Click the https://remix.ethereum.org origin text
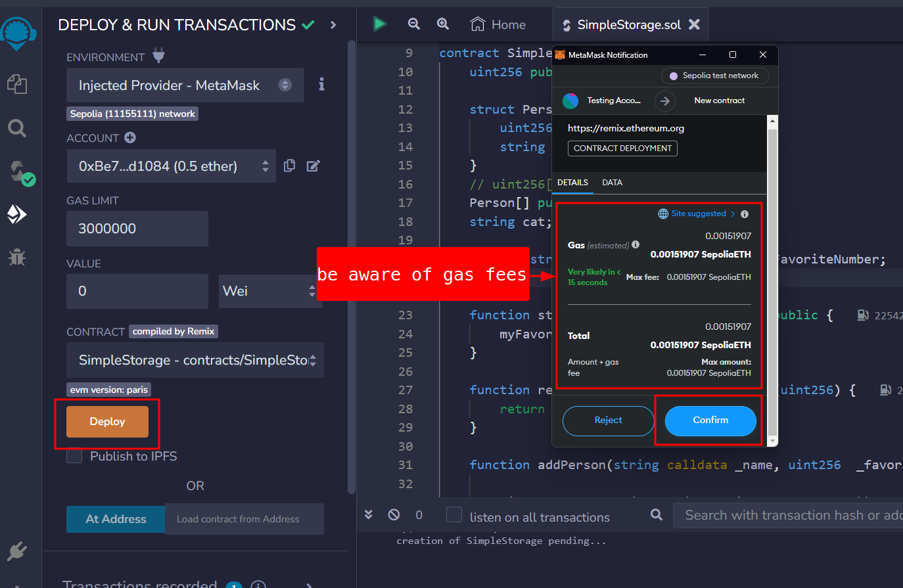Viewport: 903px width, 588px height. (x=626, y=128)
